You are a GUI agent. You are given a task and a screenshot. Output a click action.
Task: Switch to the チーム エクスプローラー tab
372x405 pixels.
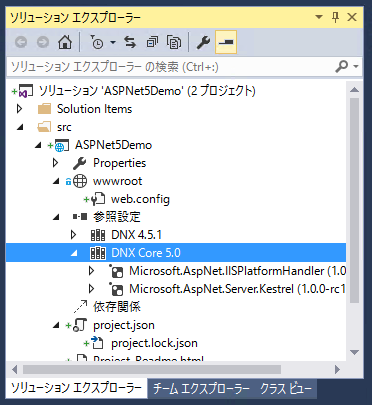coord(201,389)
